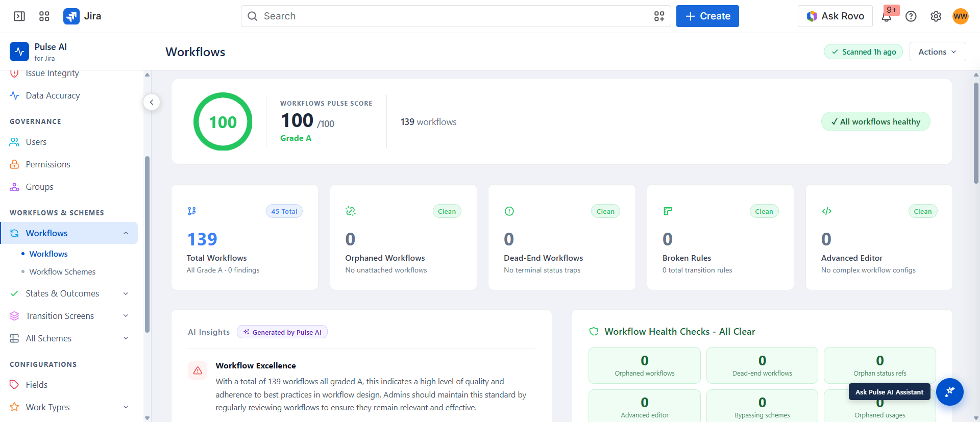Viewport: 980px width, 422px height.
Task: Click the Fields tag icon
Action: tap(14, 385)
